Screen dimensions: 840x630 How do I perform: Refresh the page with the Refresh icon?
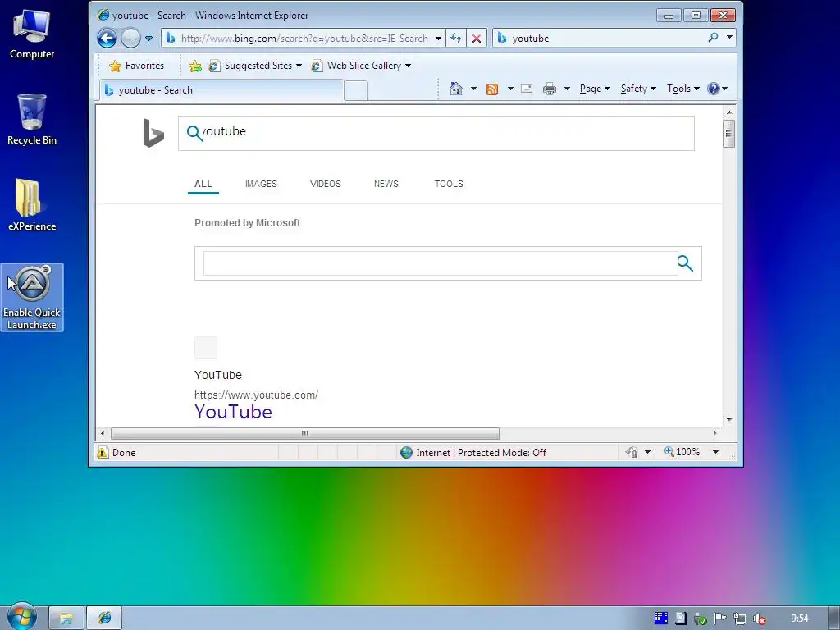click(x=456, y=39)
